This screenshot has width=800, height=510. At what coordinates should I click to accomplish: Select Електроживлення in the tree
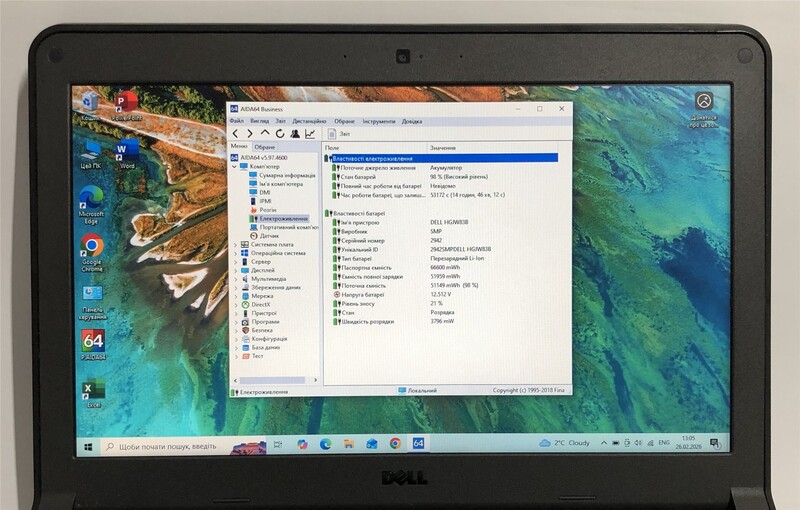point(279,218)
